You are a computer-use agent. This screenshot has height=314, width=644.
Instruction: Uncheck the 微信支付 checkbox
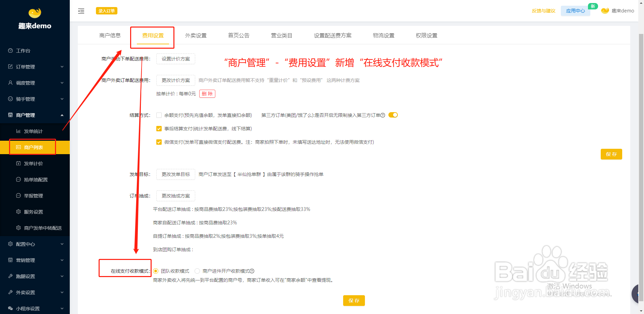click(x=159, y=142)
